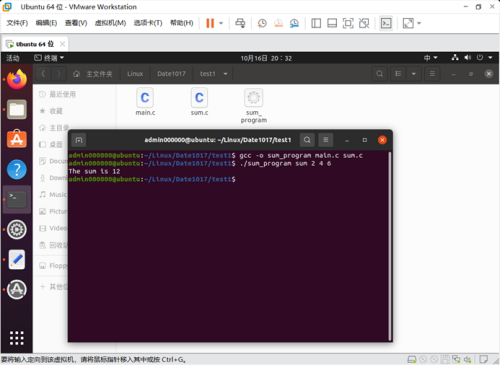Click the send Ctrl+Alt+Del icon
500x365 pixels.
240,23
